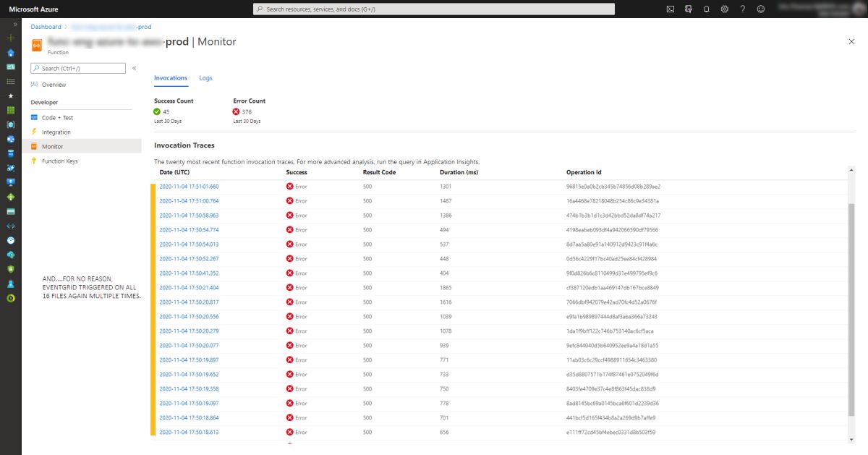868x455 pixels.
Task: Click duration value 1865
Action: (x=446, y=287)
